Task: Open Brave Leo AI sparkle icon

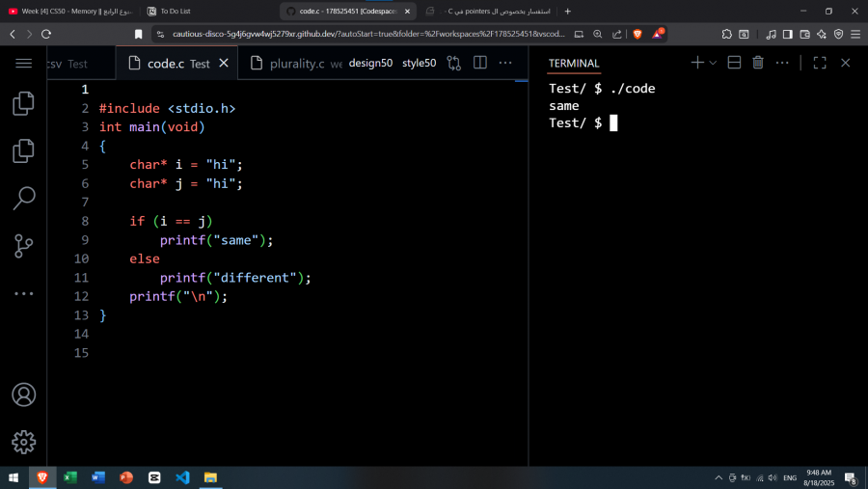Action: [822, 35]
